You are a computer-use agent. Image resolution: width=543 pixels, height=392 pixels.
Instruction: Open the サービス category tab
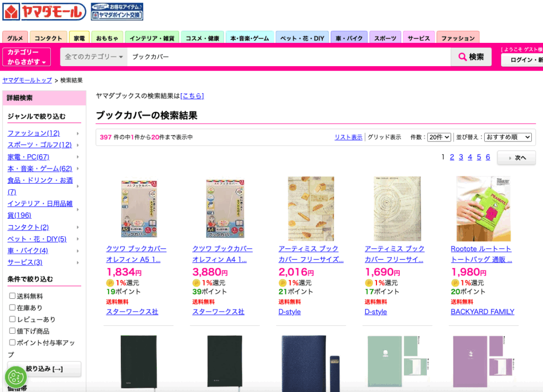[x=419, y=38]
